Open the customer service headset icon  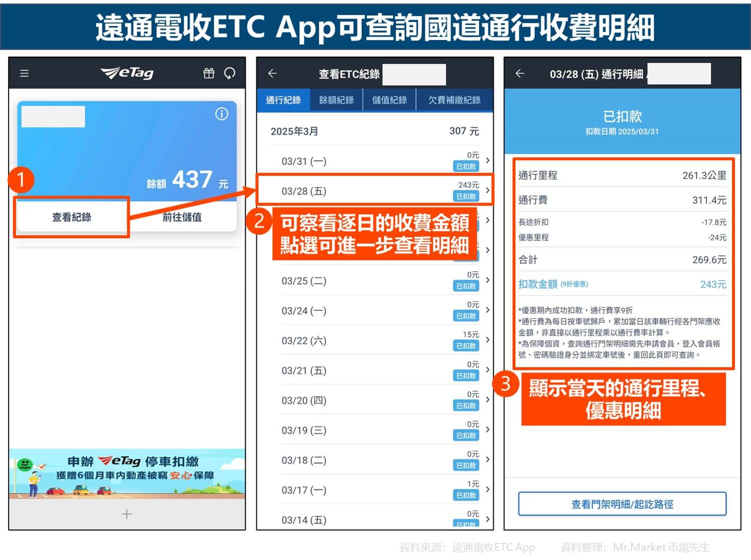230,74
